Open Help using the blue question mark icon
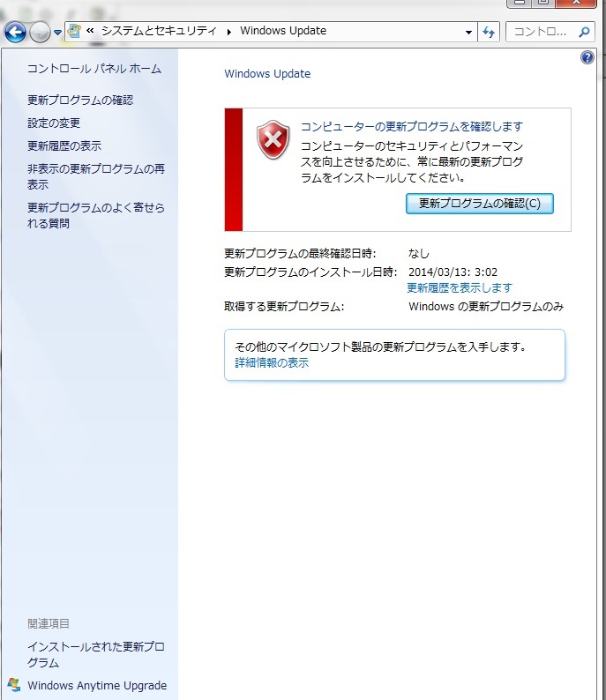Viewport: 606px width, 700px height. click(x=587, y=57)
